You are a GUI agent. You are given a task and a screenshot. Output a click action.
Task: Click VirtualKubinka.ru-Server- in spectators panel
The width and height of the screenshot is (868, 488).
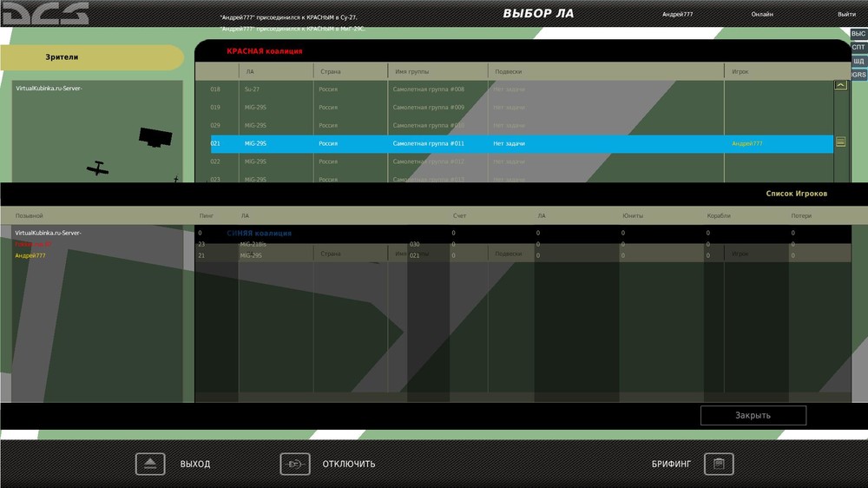[49, 88]
